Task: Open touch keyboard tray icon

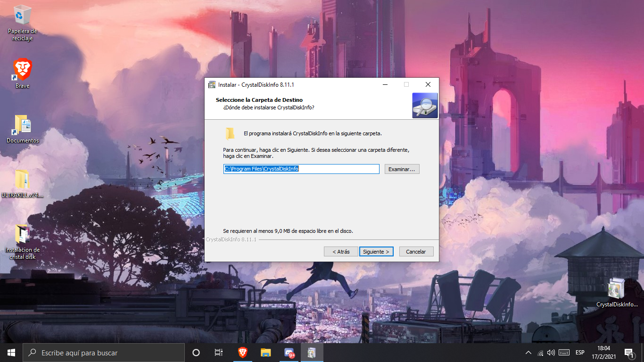Action: point(564,353)
